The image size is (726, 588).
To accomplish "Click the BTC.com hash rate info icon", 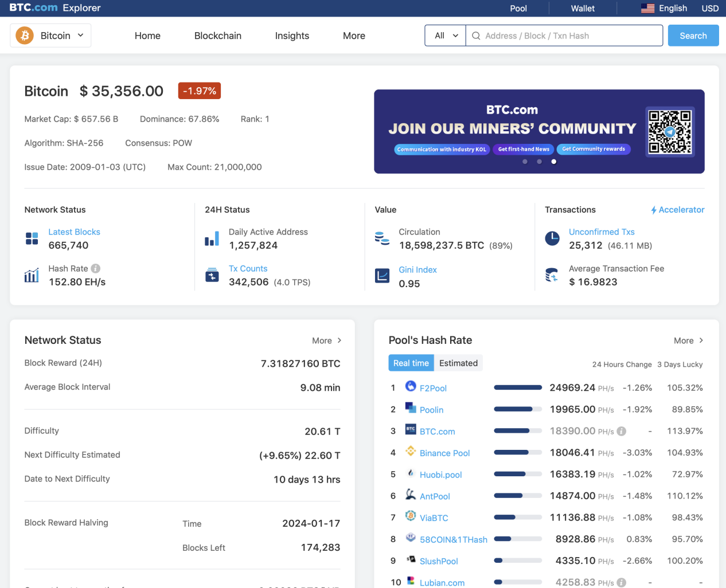I will pyautogui.click(x=622, y=432).
